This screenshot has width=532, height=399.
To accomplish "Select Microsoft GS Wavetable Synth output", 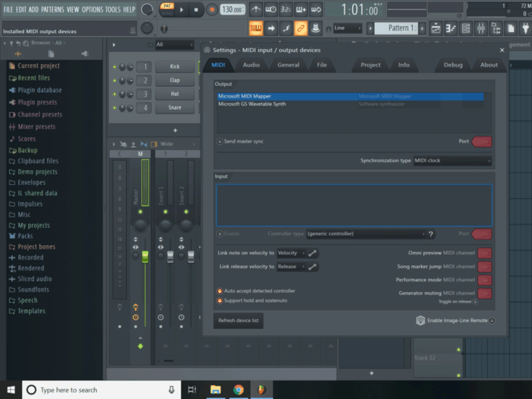I will click(x=252, y=104).
